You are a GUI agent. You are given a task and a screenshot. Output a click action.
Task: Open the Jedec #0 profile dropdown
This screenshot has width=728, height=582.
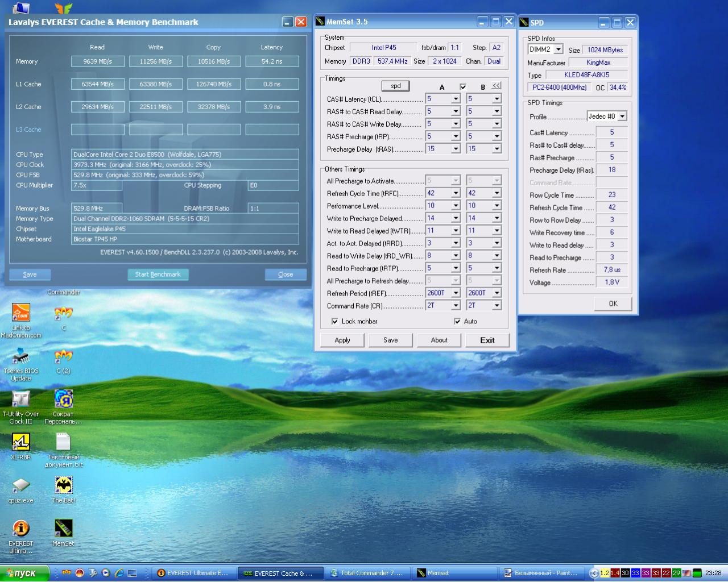pyautogui.click(x=622, y=117)
